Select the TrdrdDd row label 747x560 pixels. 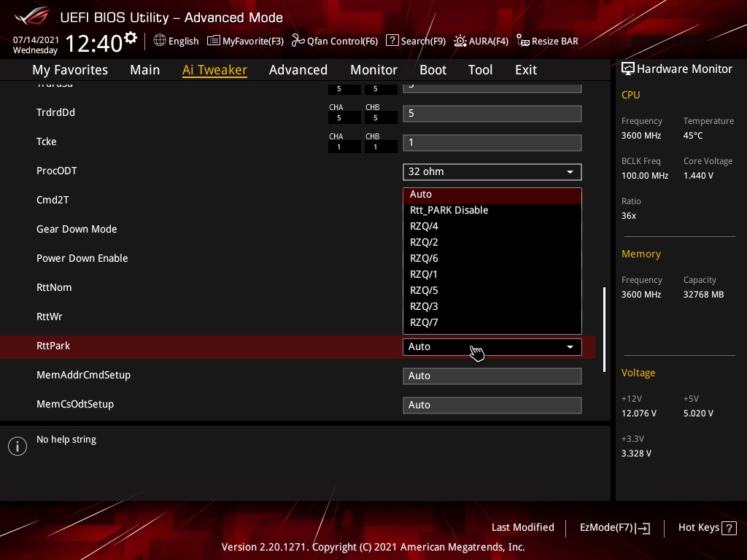click(x=55, y=112)
